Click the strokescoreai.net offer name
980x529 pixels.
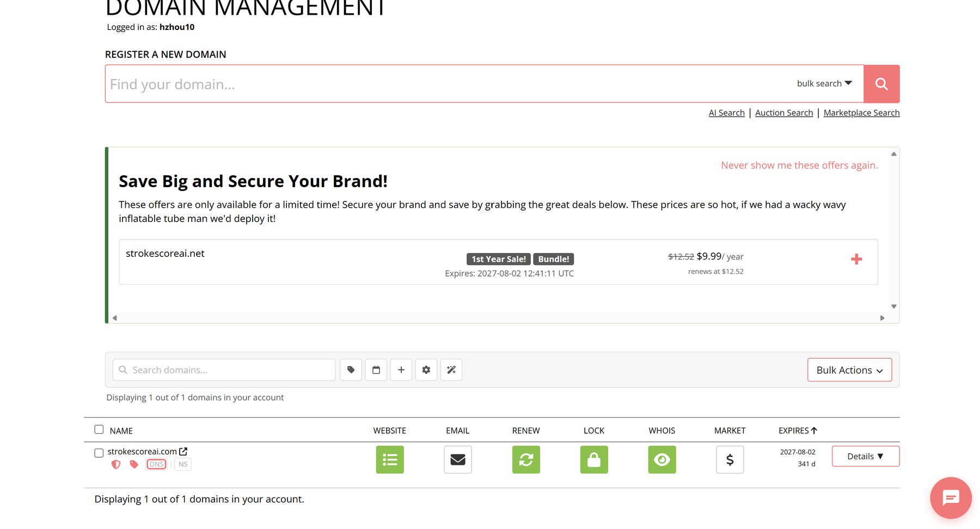[165, 254]
